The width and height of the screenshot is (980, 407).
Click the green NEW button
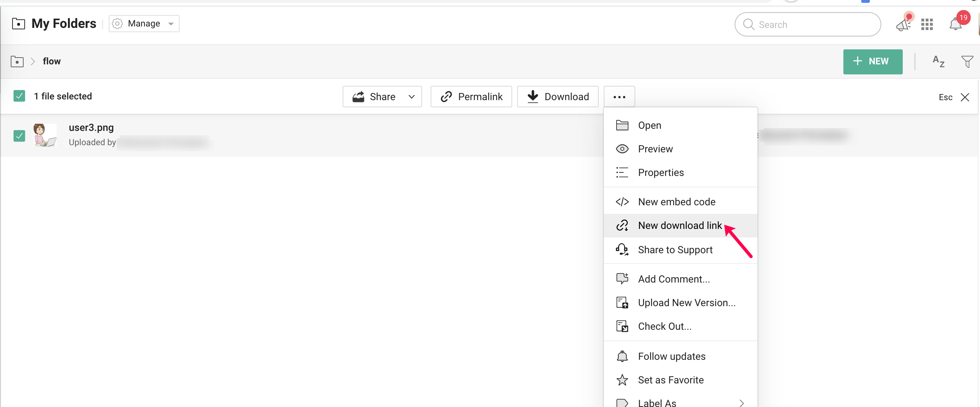click(872, 61)
